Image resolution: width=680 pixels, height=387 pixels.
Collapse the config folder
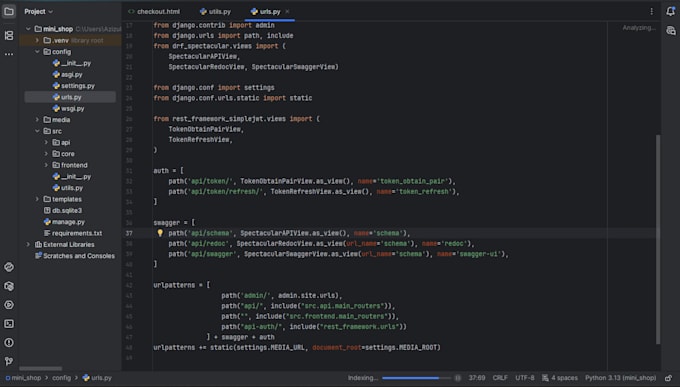pyautogui.click(x=37, y=52)
